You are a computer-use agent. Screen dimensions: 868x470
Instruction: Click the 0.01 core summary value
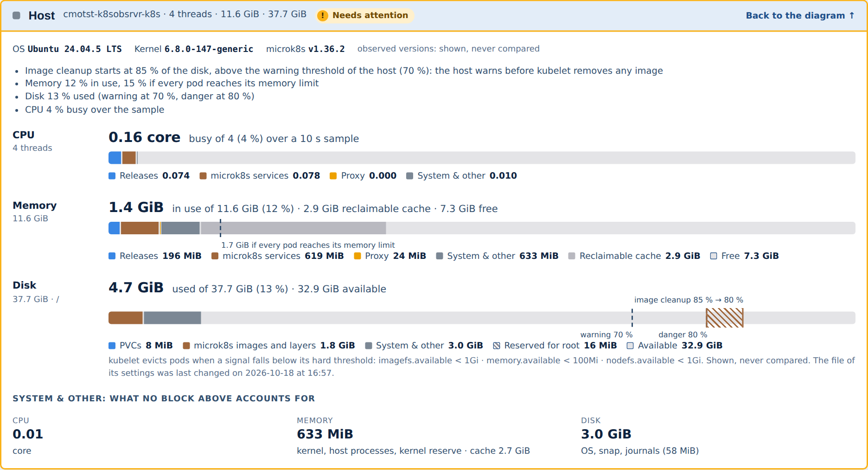(28, 434)
